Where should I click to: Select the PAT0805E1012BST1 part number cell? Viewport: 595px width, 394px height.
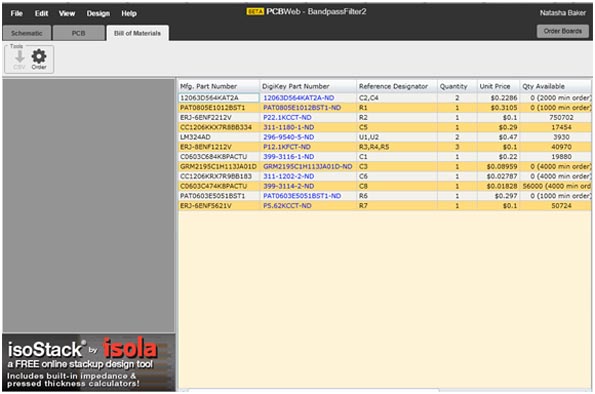tap(219, 108)
